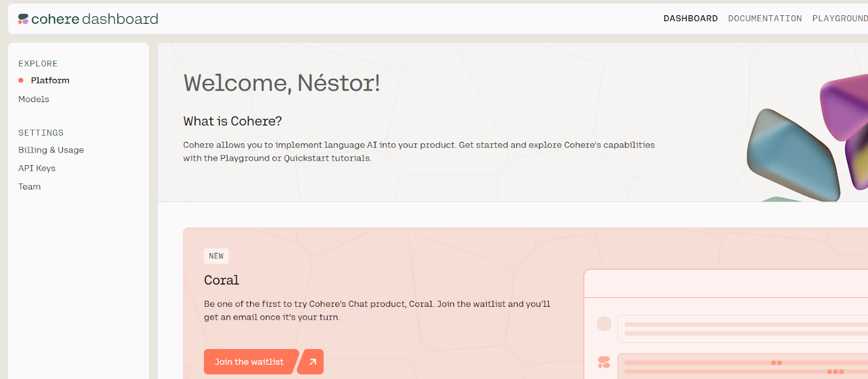Viewport: 868px width, 379px height.
Task: Click the Coral avatar icon in chat preview
Action: pos(604,362)
